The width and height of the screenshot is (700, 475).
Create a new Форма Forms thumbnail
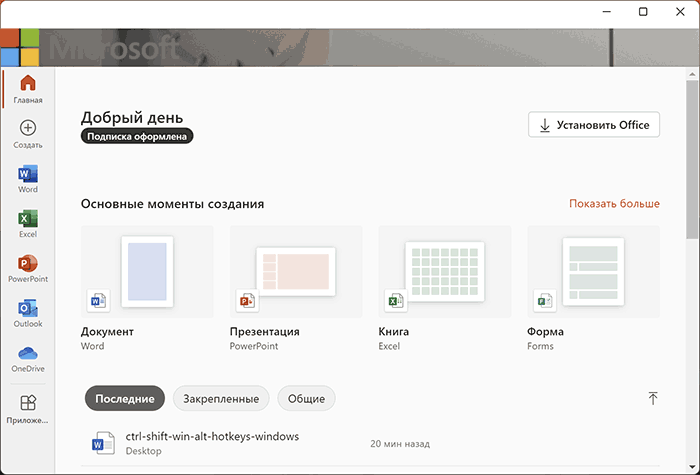(x=593, y=271)
